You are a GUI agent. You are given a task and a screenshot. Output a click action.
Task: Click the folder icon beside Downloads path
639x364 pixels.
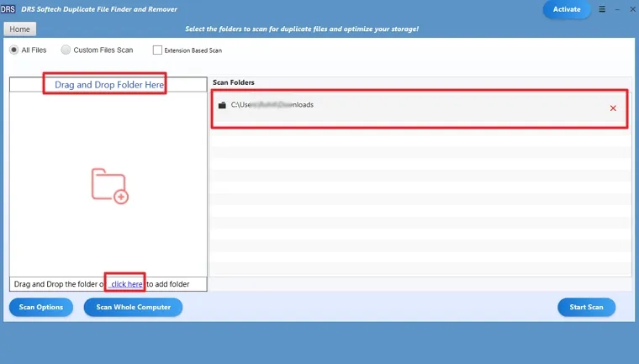click(x=222, y=105)
